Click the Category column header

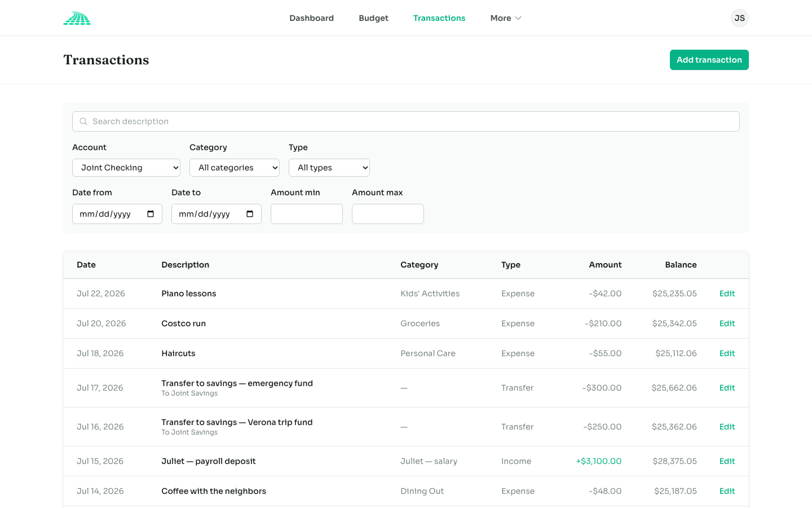420,265
